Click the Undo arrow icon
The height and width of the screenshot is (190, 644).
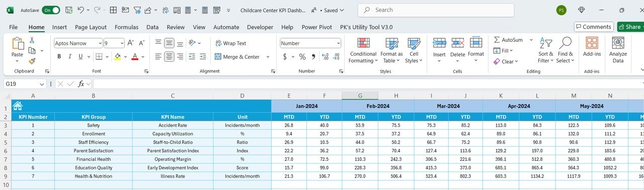(80, 10)
